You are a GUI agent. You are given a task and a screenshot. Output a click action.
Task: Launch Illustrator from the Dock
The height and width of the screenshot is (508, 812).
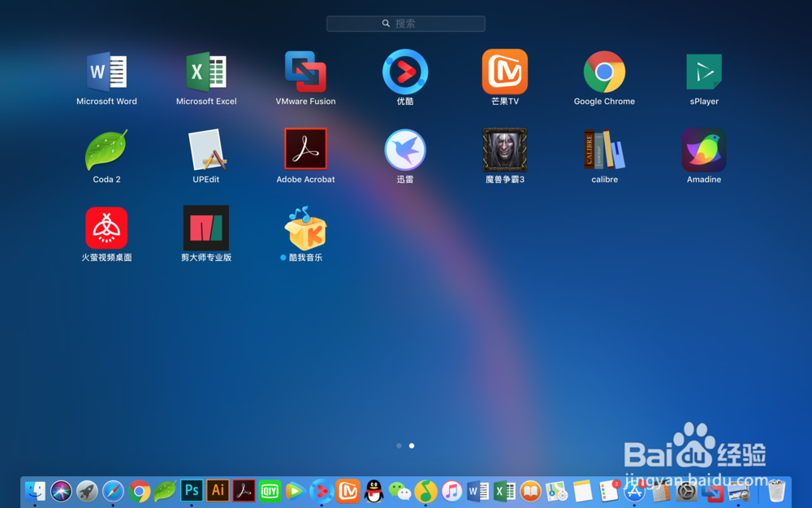point(218,490)
